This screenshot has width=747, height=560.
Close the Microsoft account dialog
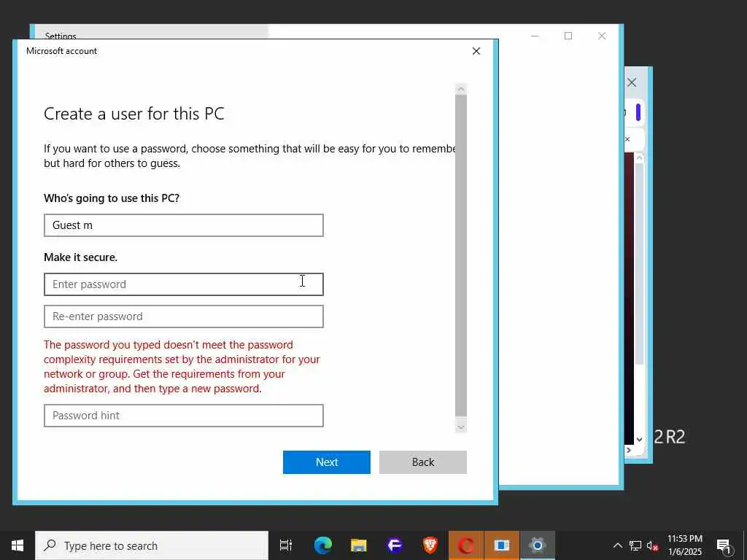coord(476,51)
